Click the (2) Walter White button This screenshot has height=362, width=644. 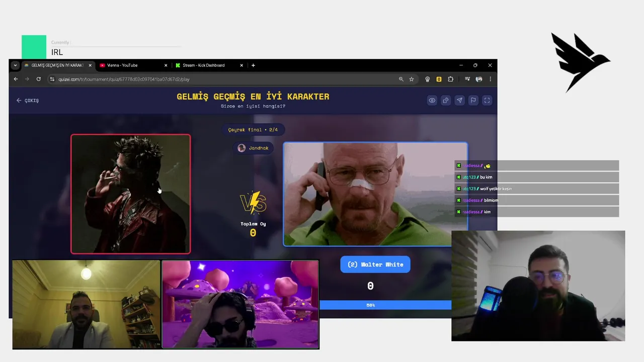click(375, 264)
